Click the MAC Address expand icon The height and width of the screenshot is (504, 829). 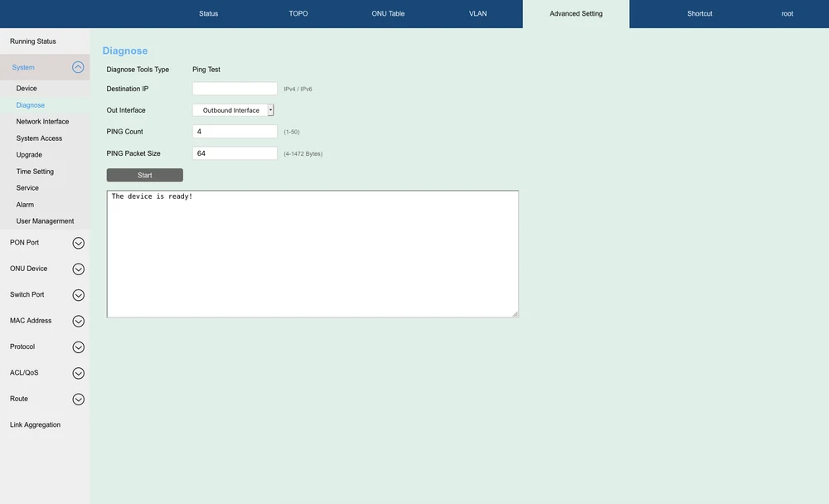pyautogui.click(x=78, y=321)
